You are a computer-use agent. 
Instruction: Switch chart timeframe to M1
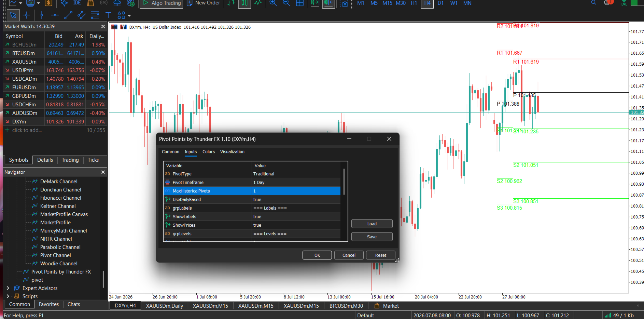coord(361,3)
